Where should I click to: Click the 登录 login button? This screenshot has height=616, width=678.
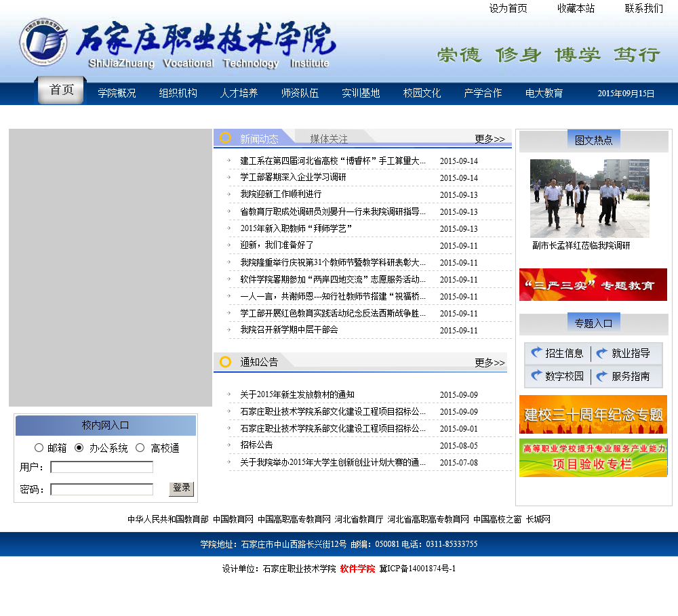click(181, 489)
